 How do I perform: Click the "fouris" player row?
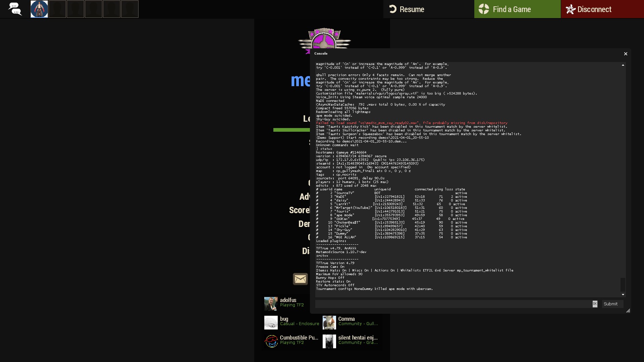(x=391, y=212)
